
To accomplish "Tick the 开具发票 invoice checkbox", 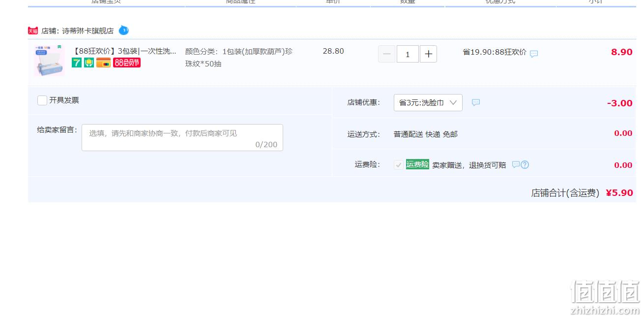I will [42, 100].
